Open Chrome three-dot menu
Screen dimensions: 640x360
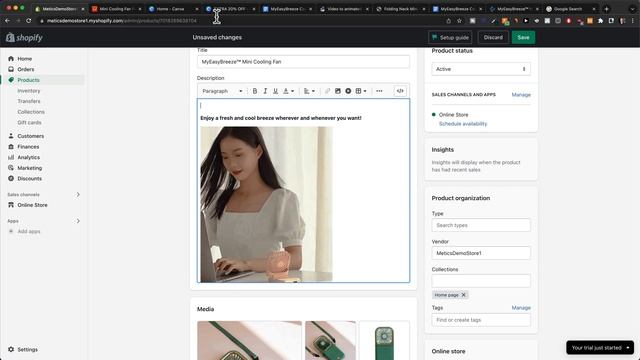tap(632, 20)
